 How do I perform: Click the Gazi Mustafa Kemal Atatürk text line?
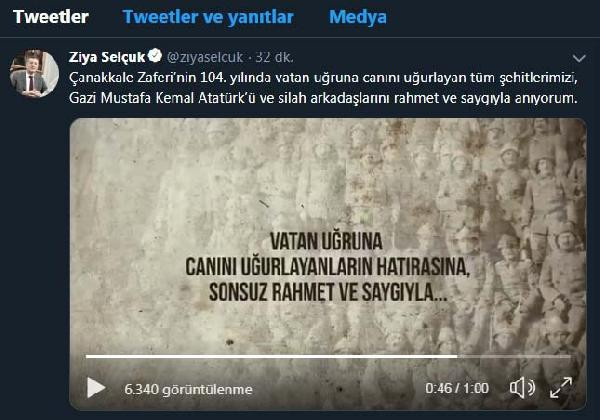[323, 98]
